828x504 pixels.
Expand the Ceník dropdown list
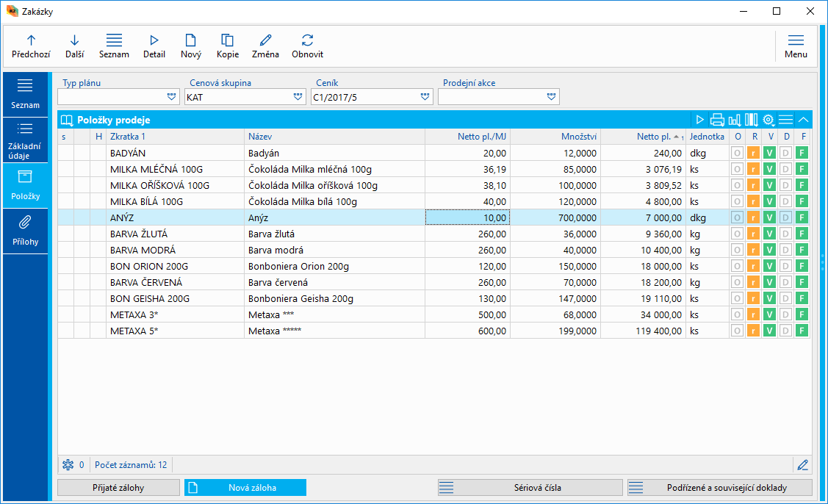coord(425,96)
